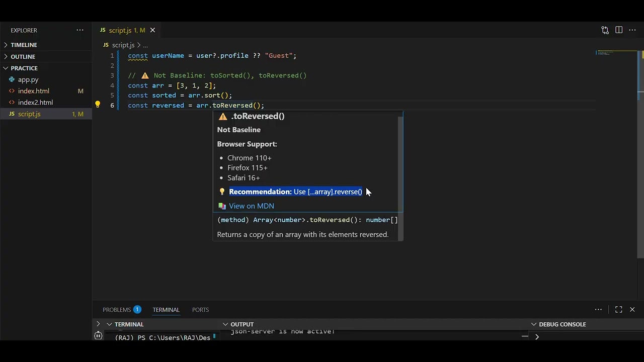Viewport: 644px width, 362px height.
Task: Click the breadcrumb ellipsis after script.js
Action: 145,45
